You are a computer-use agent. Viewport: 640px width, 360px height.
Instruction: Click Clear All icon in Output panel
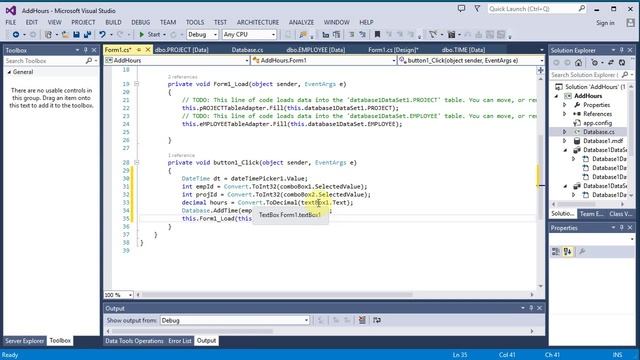tap(362, 320)
